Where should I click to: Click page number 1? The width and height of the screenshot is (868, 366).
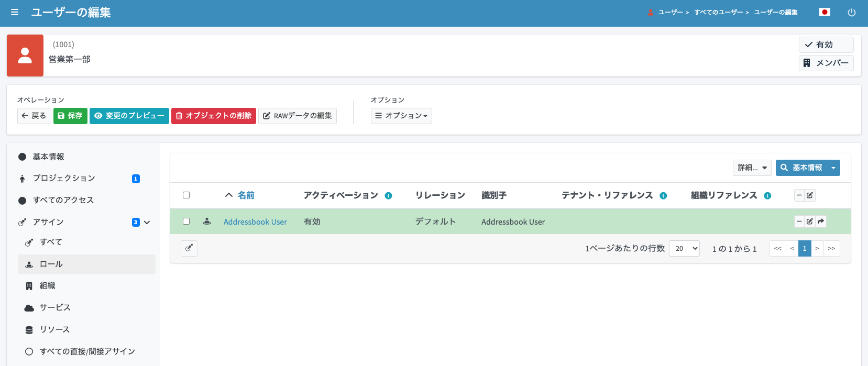[x=805, y=248]
